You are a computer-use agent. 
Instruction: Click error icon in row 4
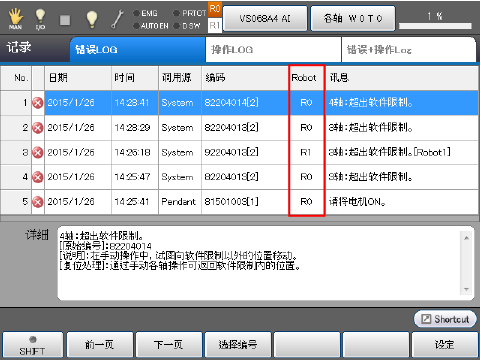(x=38, y=177)
